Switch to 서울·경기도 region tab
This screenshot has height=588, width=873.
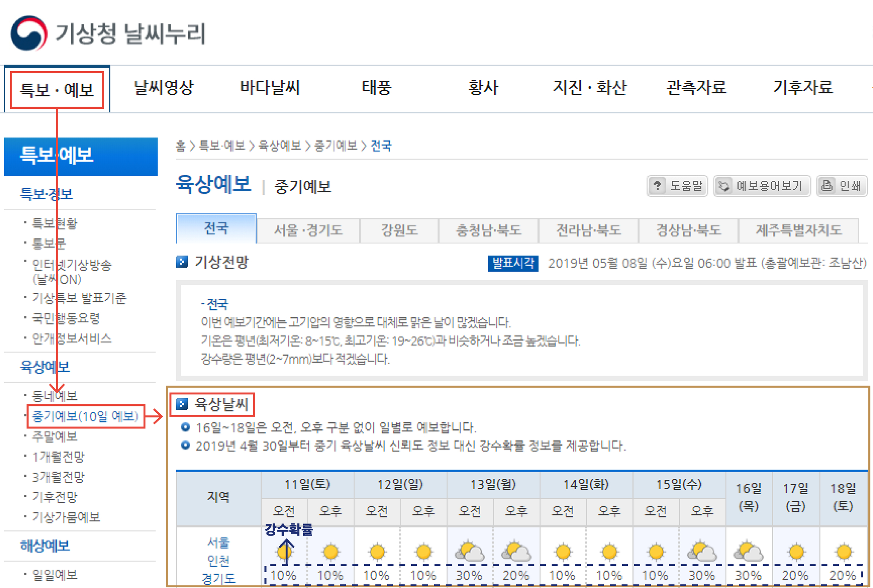[x=308, y=230]
